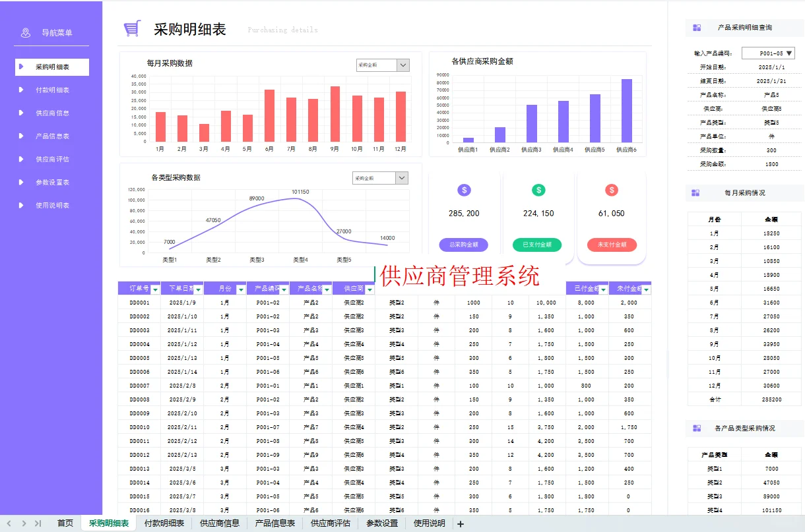Click the green dollar icon above 224,150

538,190
